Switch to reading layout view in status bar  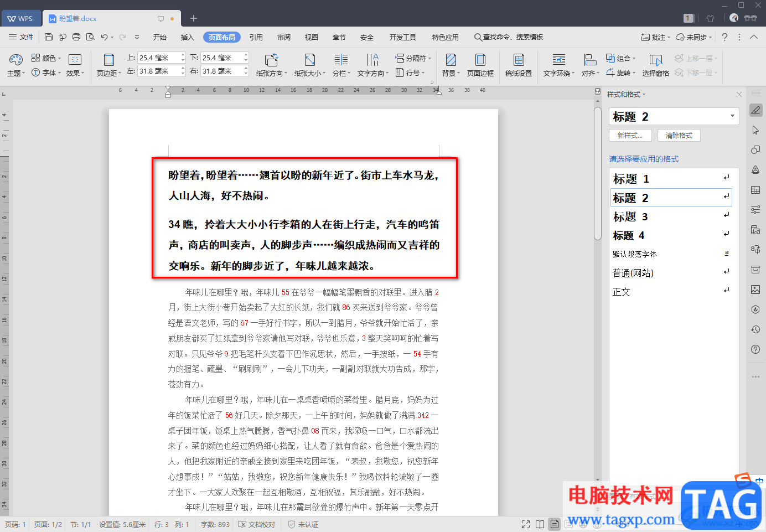tap(540, 524)
